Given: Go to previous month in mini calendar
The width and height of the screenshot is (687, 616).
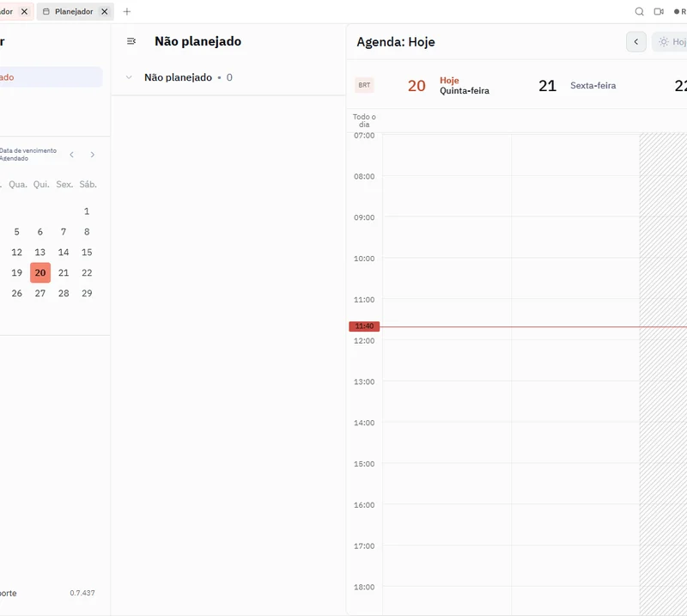Looking at the screenshot, I should click(x=72, y=155).
